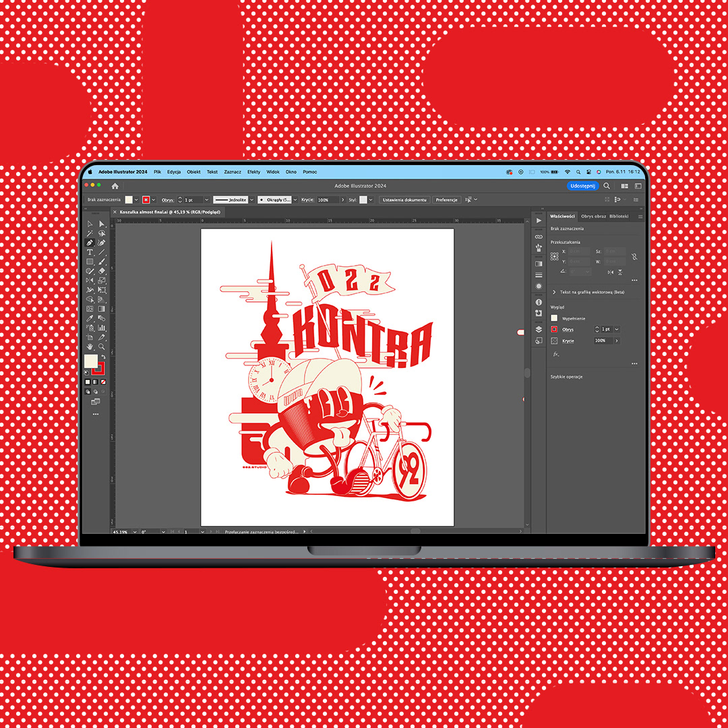This screenshot has height=728, width=728.
Task: Open the Styl graphic style dropdown
Action: pyautogui.click(x=371, y=200)
